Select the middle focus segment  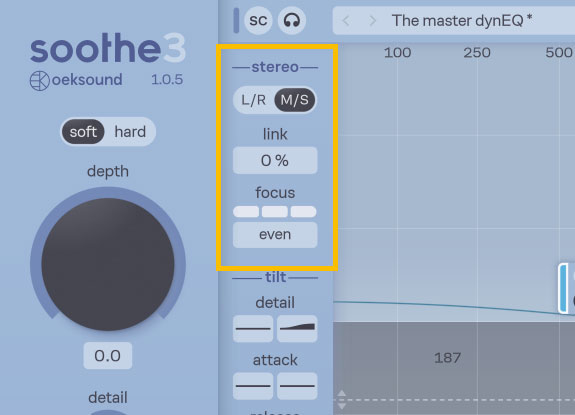pyautogui.click(x=275, y=212)
